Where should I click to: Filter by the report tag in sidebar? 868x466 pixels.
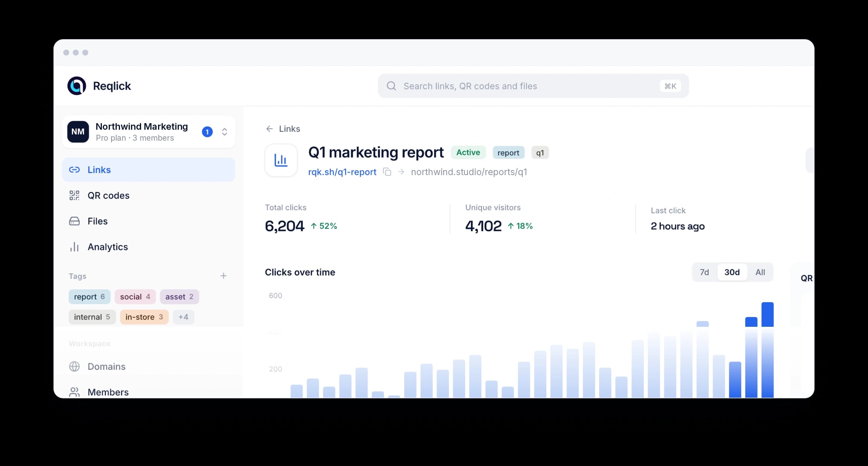89,297
